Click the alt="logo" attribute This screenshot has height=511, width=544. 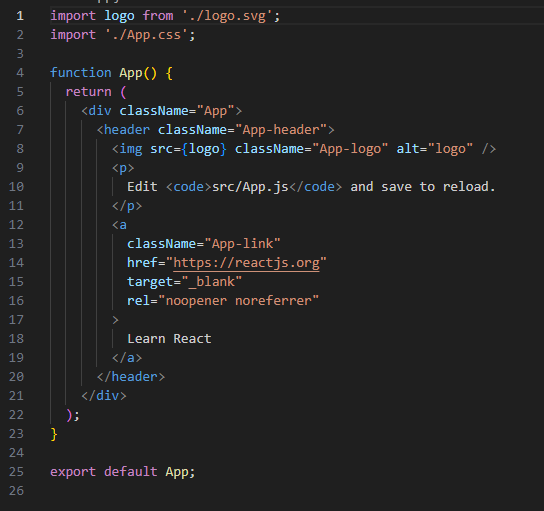click(435, 149)
